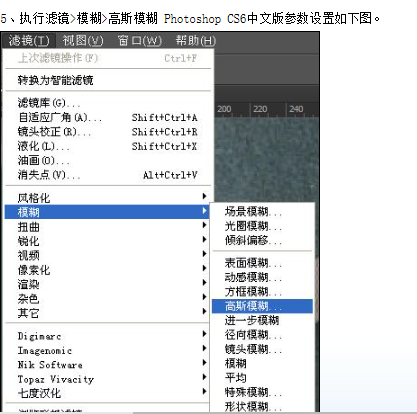Expand the highlighted 模糊 submenu entry
Image resolution: width=417 pixels, height=414 pixels.
[107, 212]
